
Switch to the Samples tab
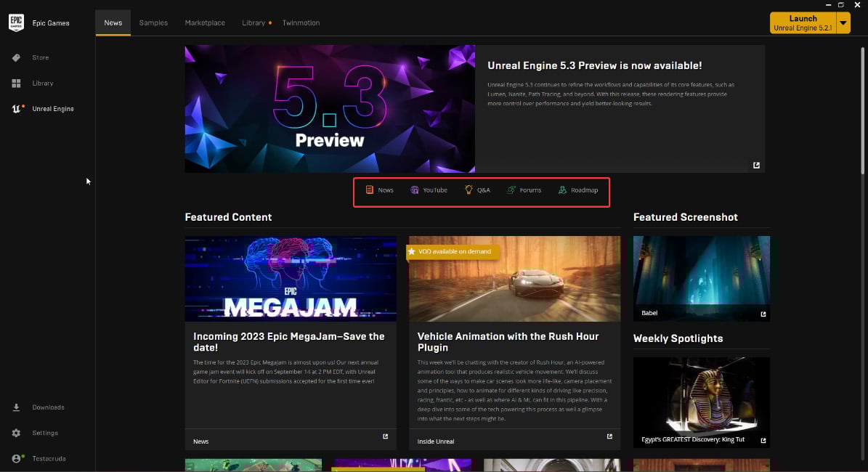[x=153, y=23]
